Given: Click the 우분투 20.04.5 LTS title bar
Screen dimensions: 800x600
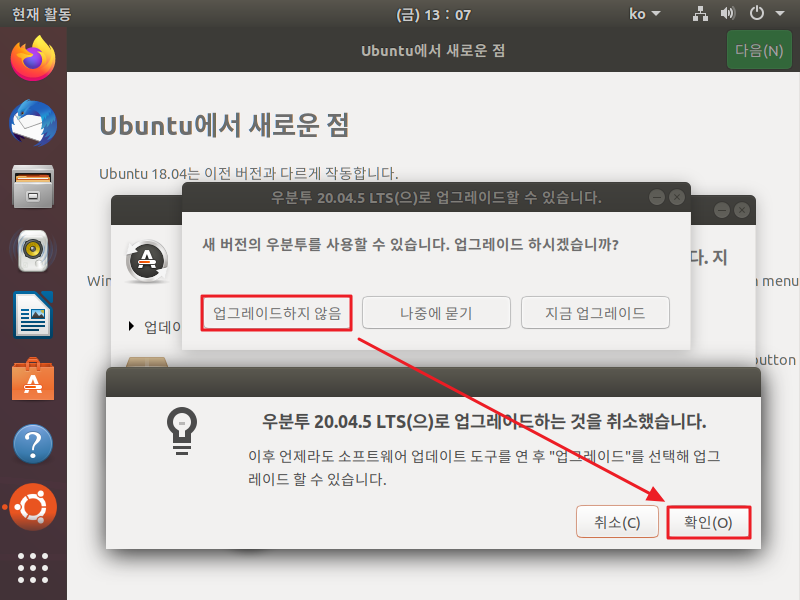Looking at the screenshot, I should (436, 197).
